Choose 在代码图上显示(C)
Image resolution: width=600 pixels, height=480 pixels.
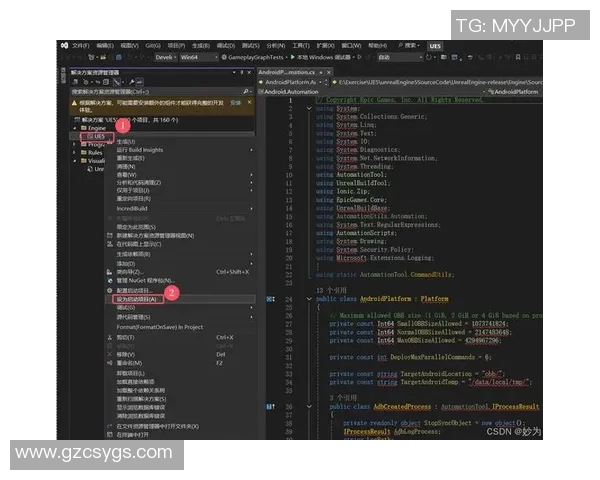pyautogui.click(x=139, y=244)
